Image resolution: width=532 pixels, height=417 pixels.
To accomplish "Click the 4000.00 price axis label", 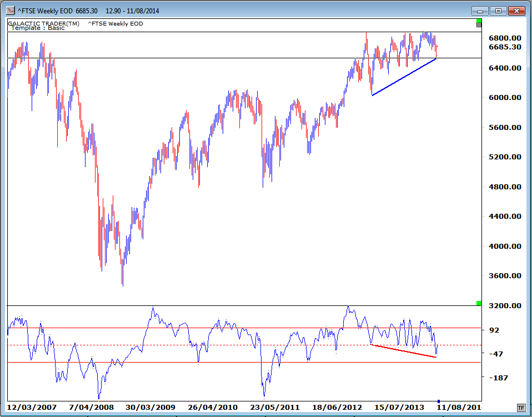I will pyautogui.click(x=505, y=246).
